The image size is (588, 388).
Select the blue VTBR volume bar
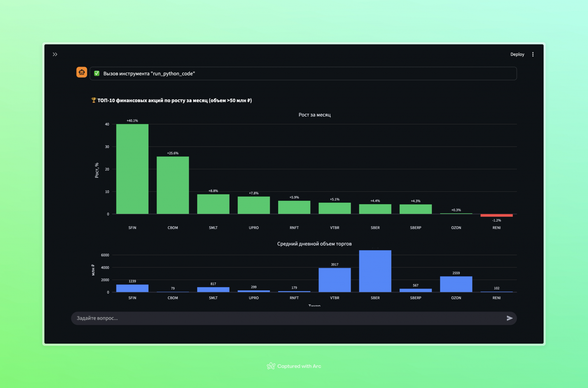(x=335, y=280)
